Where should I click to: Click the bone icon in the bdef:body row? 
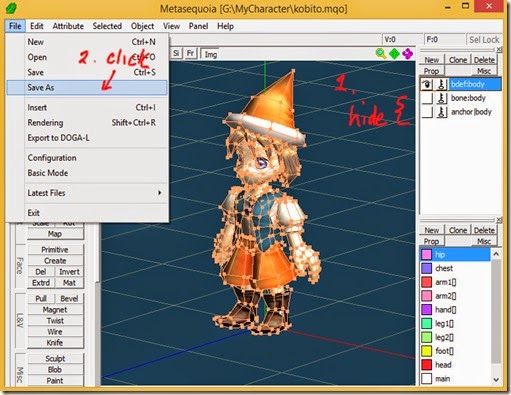442,84
